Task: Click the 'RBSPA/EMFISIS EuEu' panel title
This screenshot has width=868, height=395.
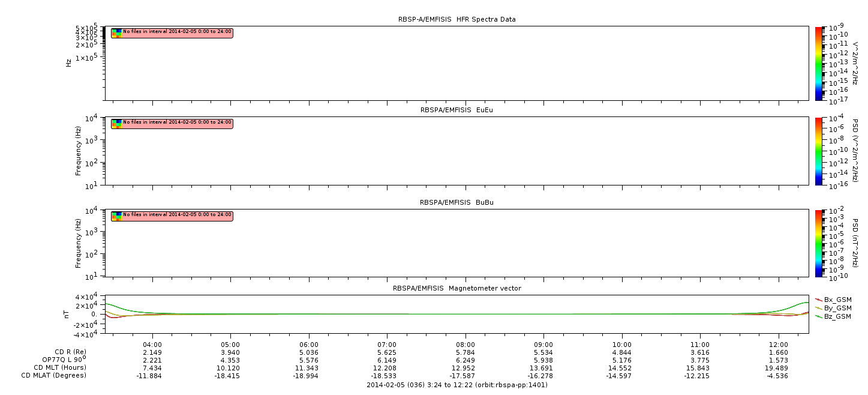Action: (x=456, y=110)
